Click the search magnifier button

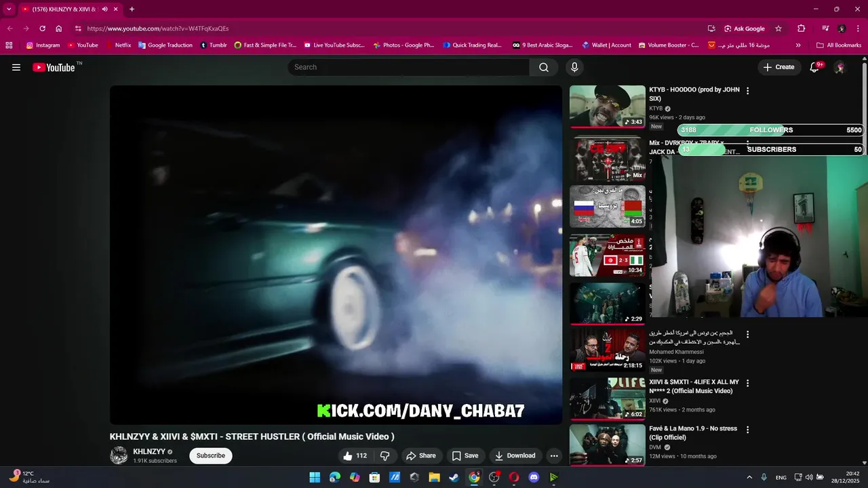point(544,67)
